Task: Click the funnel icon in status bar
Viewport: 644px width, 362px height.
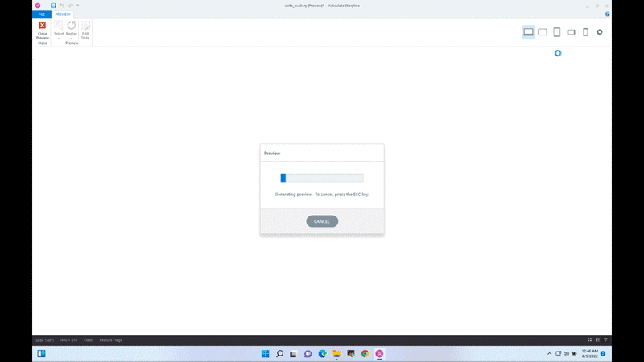Action: [605, 339]
